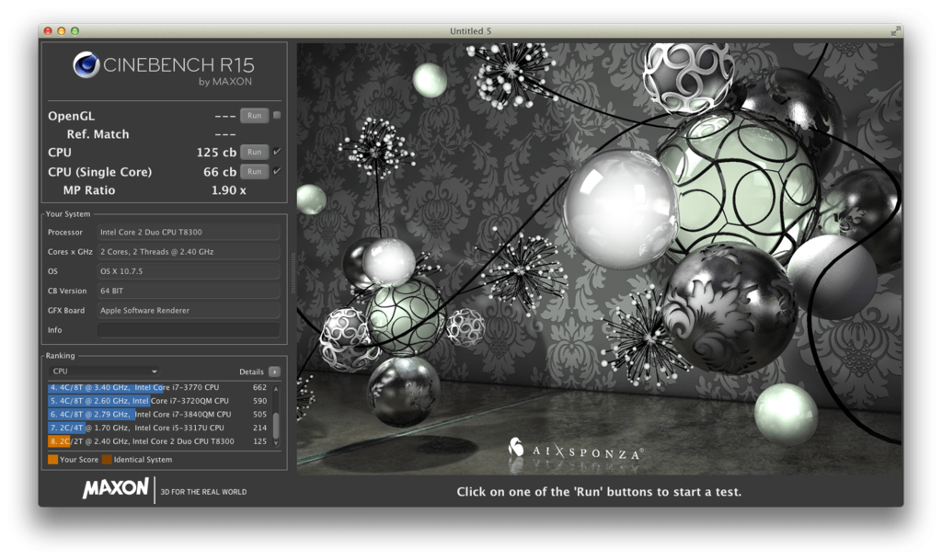Open the CPU ranking type dropdown

click(105, 371)
